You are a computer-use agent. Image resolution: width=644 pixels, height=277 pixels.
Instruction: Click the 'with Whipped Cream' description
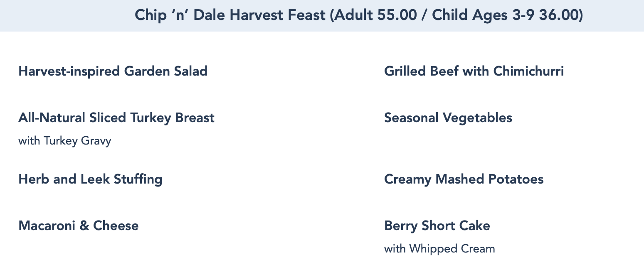[x=439, y=249]
